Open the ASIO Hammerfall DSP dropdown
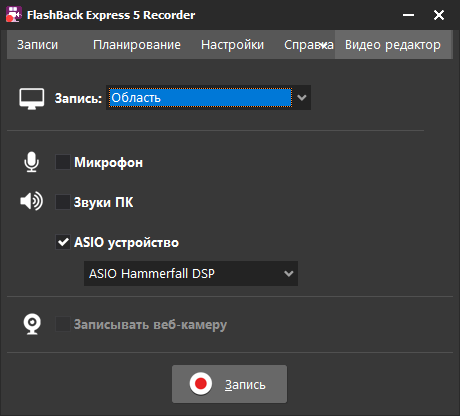This screenshot has height=416, width=460. click(191, 273)
